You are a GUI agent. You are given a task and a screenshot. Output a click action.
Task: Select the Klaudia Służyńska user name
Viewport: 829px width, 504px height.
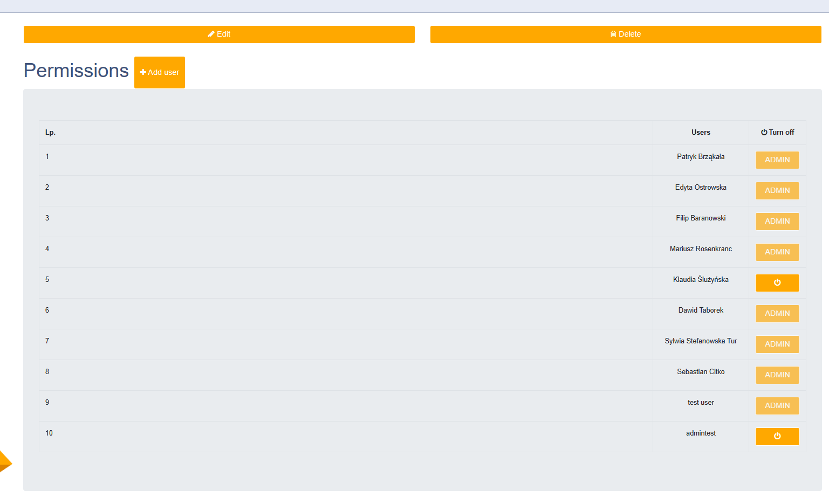point(701,280)
